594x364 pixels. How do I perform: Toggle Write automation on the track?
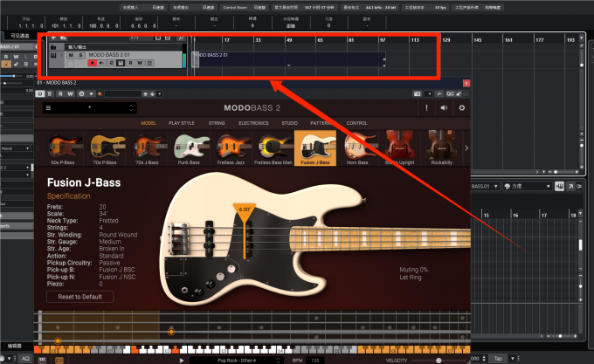[140, 63]
